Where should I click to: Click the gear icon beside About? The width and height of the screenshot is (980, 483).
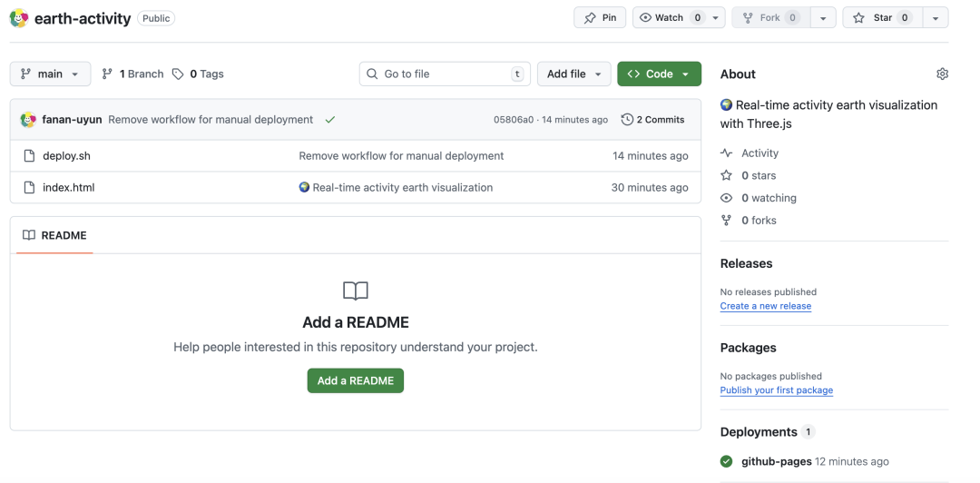[x=942, y=74]
